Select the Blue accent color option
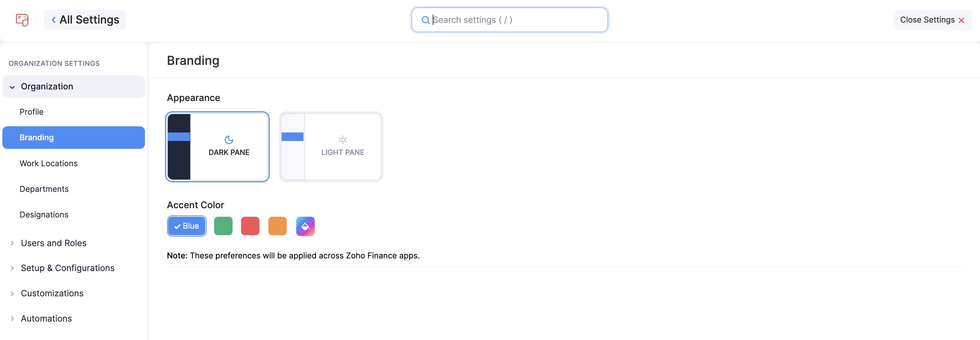Viewport: 980px width, 340px height. [187, 226]
